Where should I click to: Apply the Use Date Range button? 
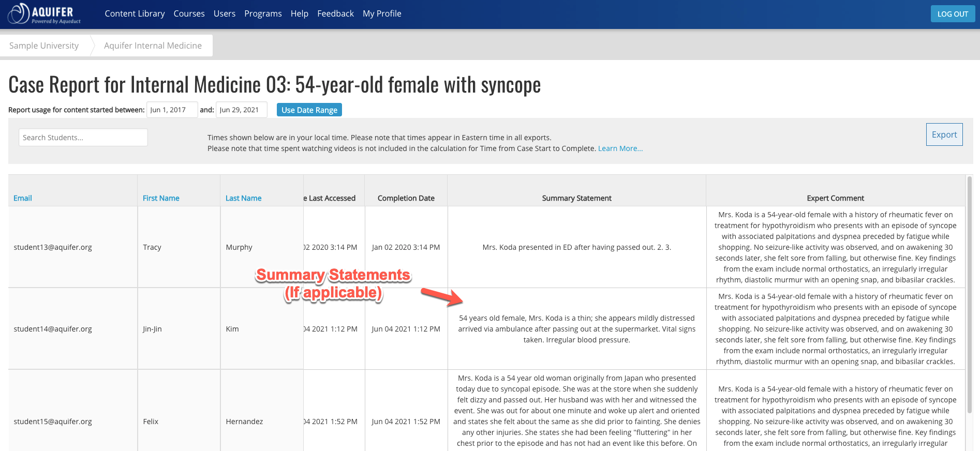[x=309, y=110]
